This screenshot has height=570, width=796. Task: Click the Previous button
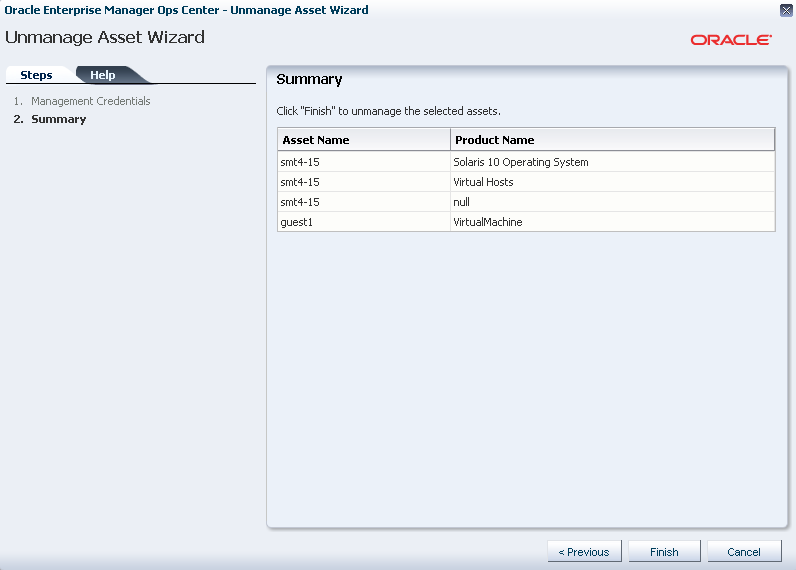click(x=584, y=551)
